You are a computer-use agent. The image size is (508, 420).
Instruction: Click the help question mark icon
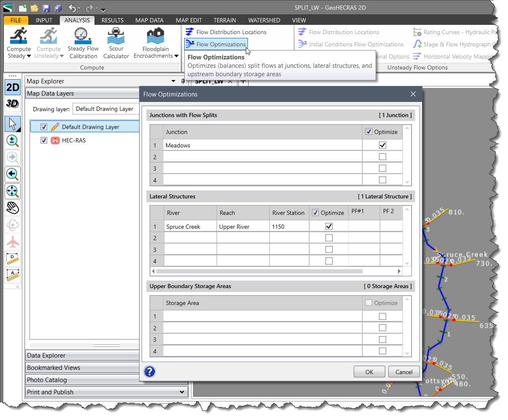150,372
